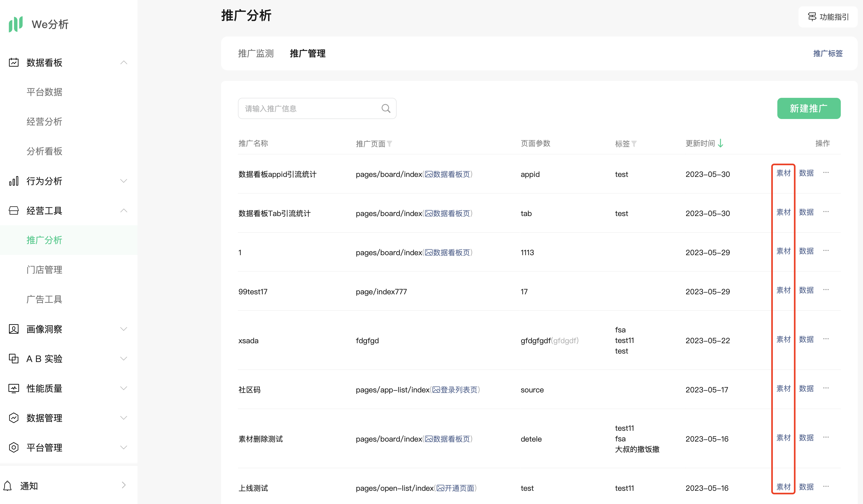Open more options for 素材删除测试 row
Viewport: 863px width, 504px height.
coord(826,437)
